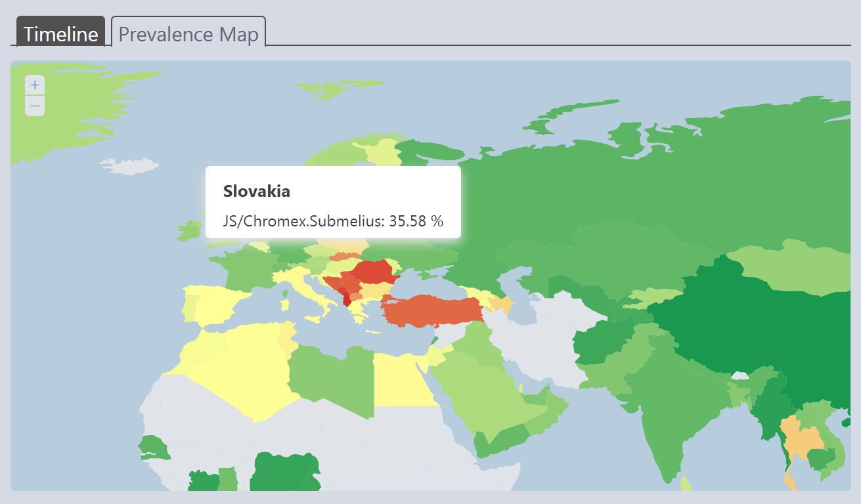The width and height of the screenshot is (861, 504).
Task: Select Saudi Arabia on the map
Action: 479,394
